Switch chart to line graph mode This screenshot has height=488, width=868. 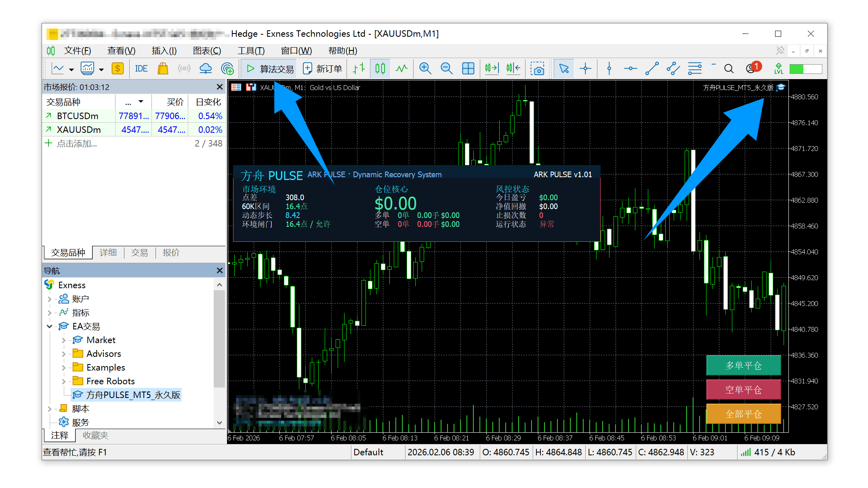tap(401, 69)
